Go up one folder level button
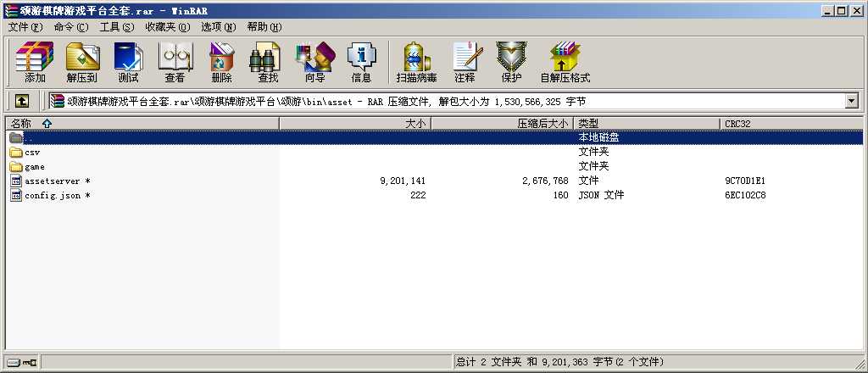 (x=21, y=101)
